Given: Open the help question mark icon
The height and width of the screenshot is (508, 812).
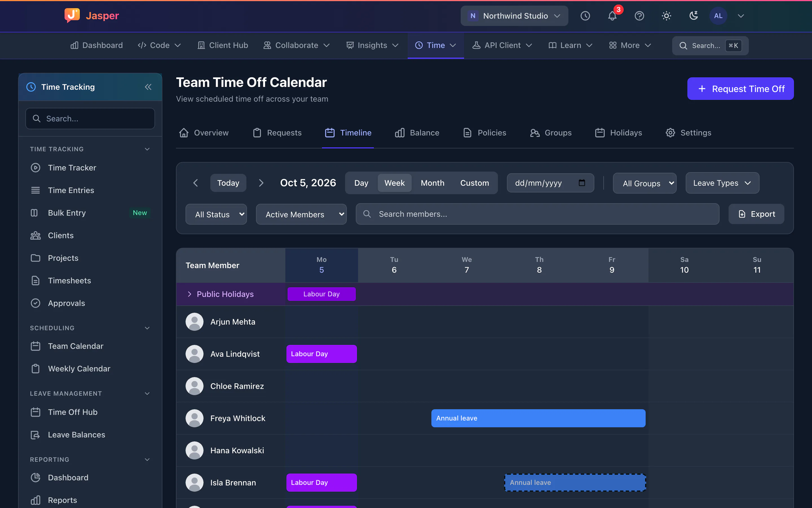Looking at the screenshot, I should pyautogui.click(x=639, y=16).
